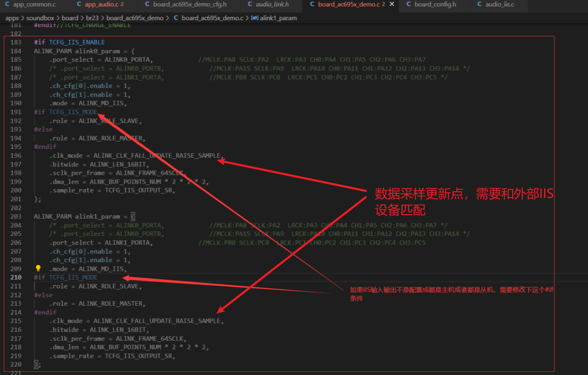Switch to the app_common.c tab
588x375 pixels.
(x=34, y=5)
